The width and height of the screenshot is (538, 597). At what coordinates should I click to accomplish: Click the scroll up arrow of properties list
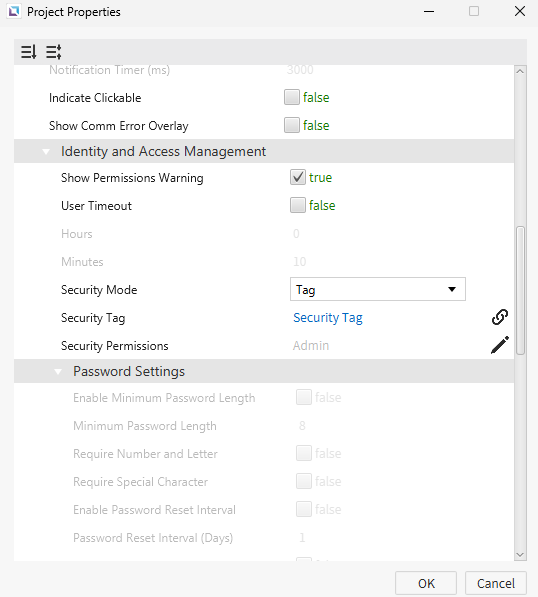point(520,71)
